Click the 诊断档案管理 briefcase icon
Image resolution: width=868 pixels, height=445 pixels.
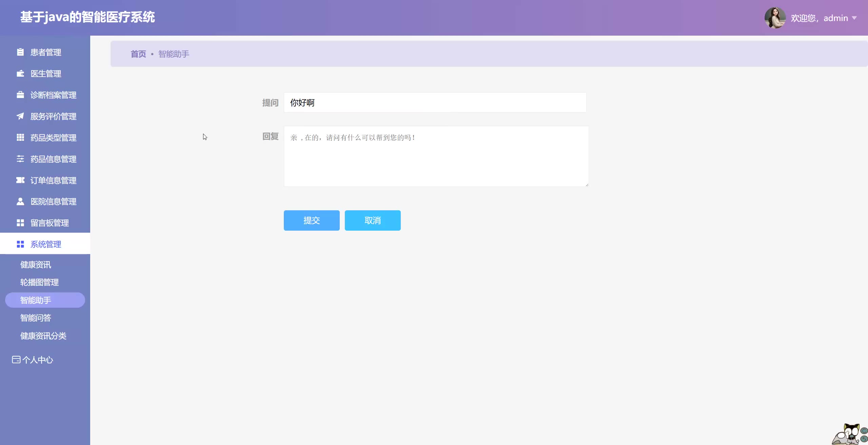pos(20,95)
